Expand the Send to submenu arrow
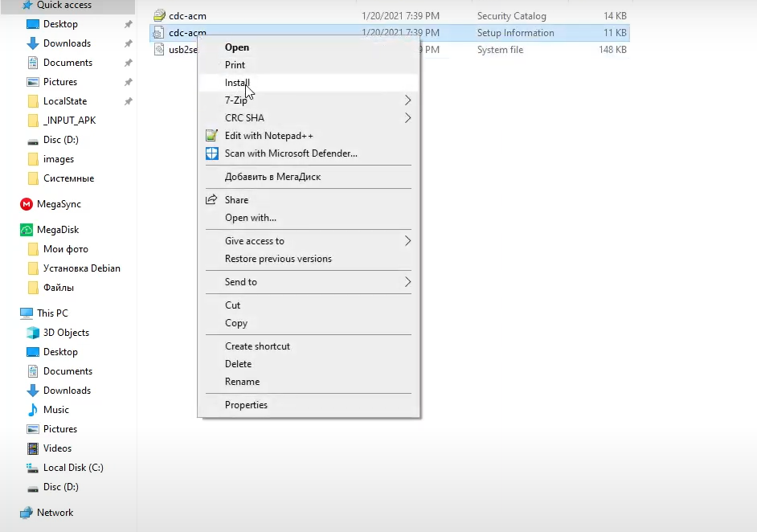 (x=407, y=282)
